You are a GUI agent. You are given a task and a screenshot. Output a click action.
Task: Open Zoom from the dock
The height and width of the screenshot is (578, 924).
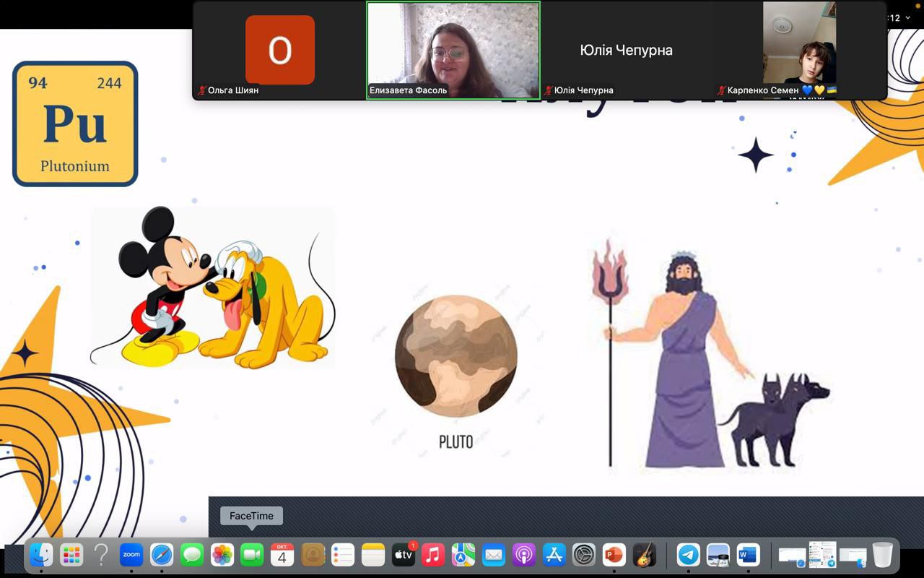[x=131, y=555]
